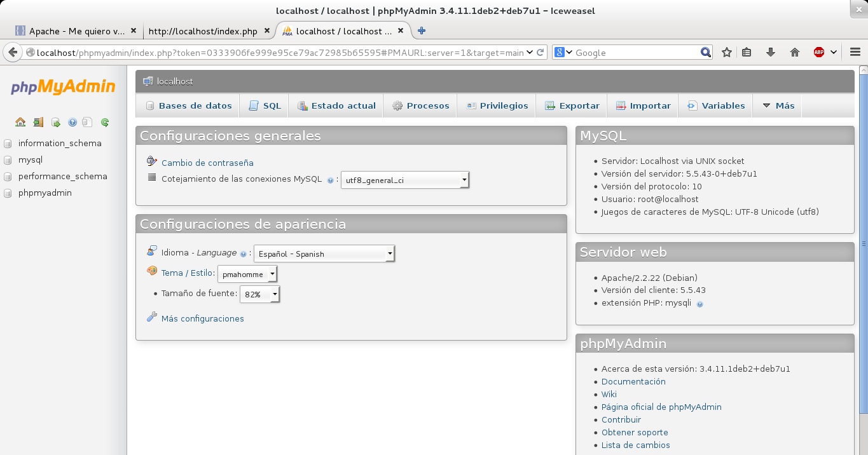Click the Google search input field
868x455 pixels.
coord(637,53)
